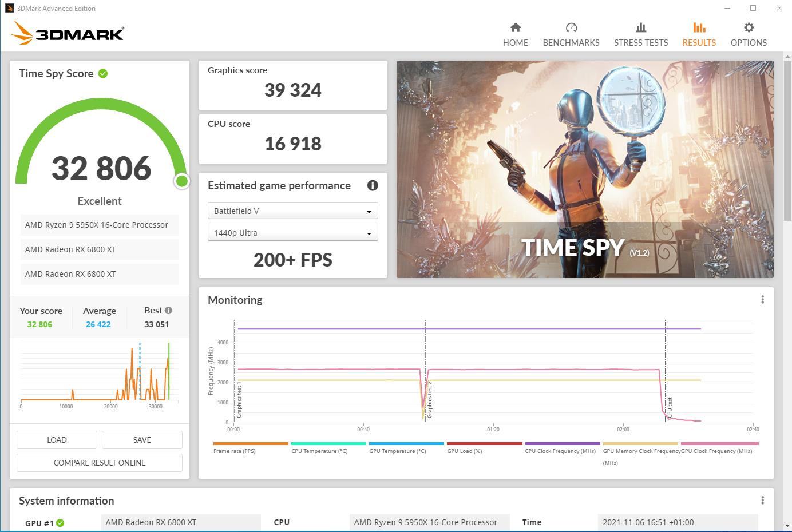This screenshot has width=792, height=532.
Task: Click the Graphics test 2 marker line
Action: tap(425, 371)
